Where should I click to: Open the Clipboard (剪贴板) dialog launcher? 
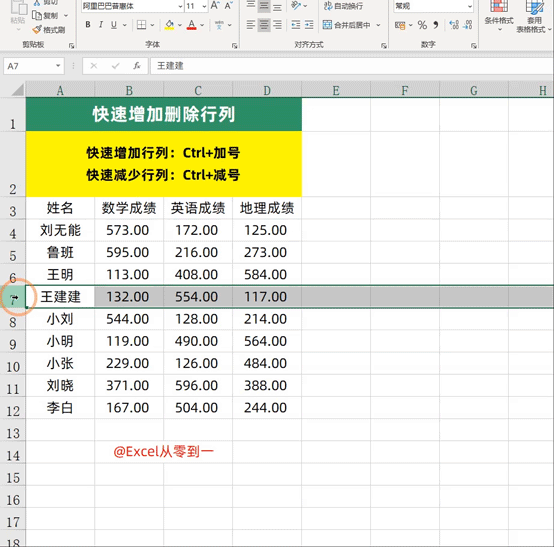[x=71, y=46]
